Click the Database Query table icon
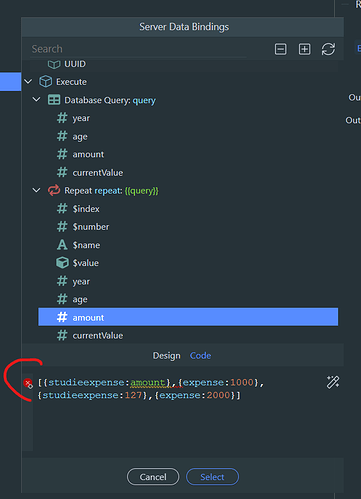 point(54,100)
